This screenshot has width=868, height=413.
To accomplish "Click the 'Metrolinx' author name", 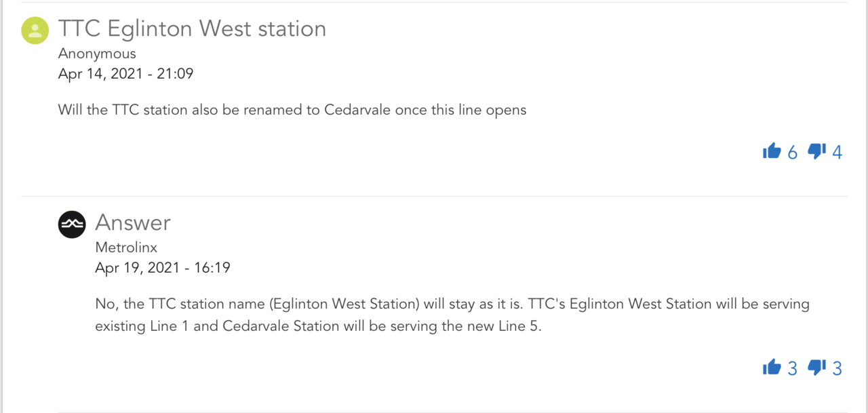I will [126, 248].
